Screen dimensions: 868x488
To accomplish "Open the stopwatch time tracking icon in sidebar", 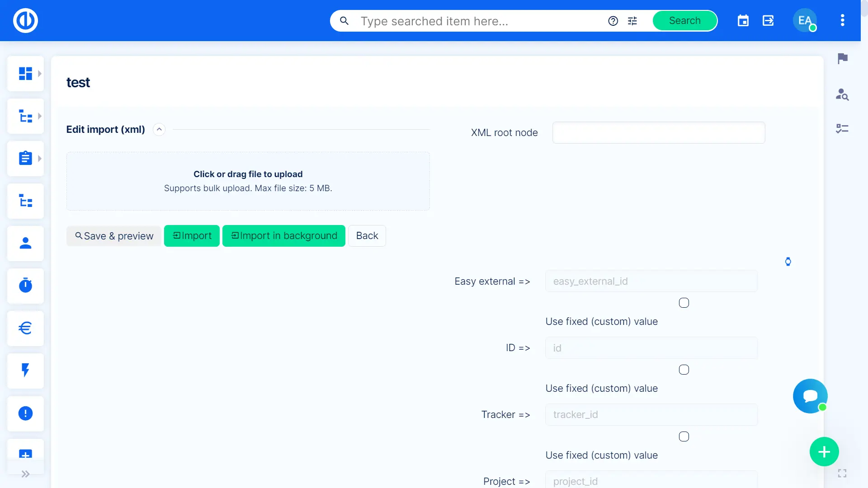I will click(x=25, y=286).
